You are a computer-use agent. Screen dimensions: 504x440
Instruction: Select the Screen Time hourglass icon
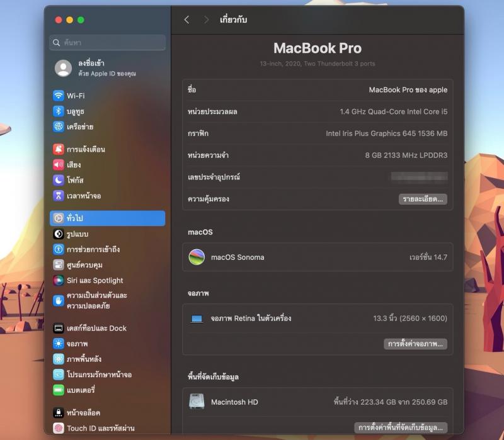58,196
